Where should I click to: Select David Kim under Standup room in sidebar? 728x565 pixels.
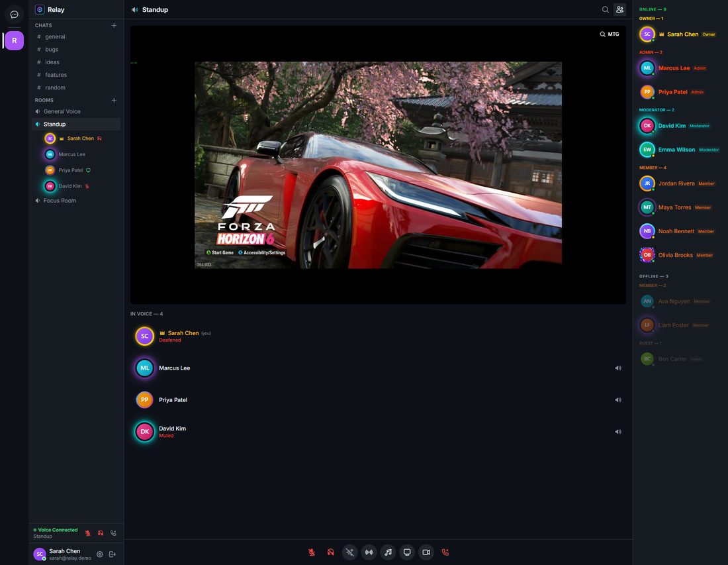81,186
